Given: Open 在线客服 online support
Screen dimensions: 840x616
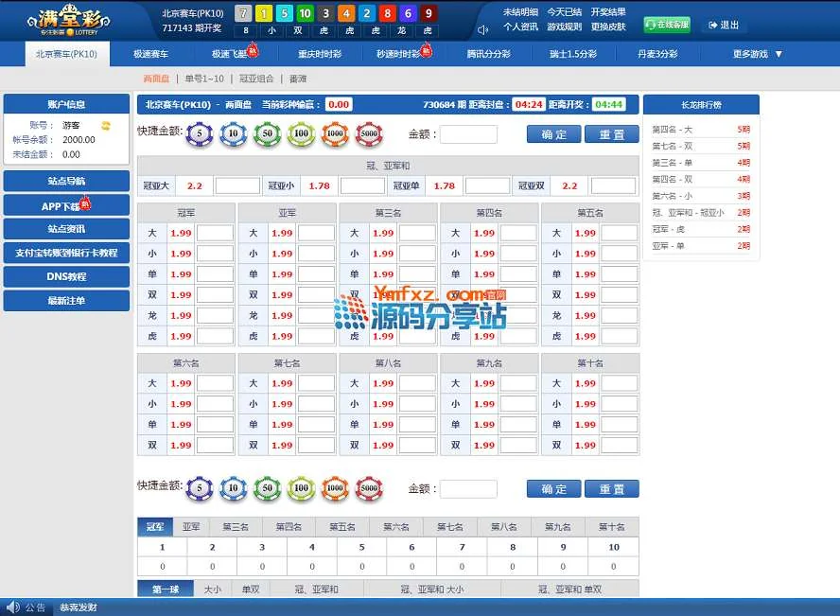Looking at the screenshot, I should (x=667, y=25).
